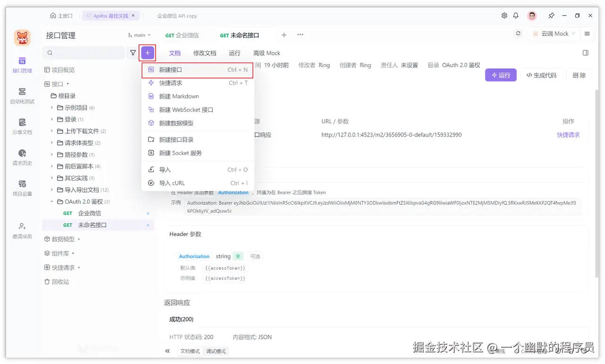Open the GET 企业微信 tab

pyautogui.click(x=182, y=35)
